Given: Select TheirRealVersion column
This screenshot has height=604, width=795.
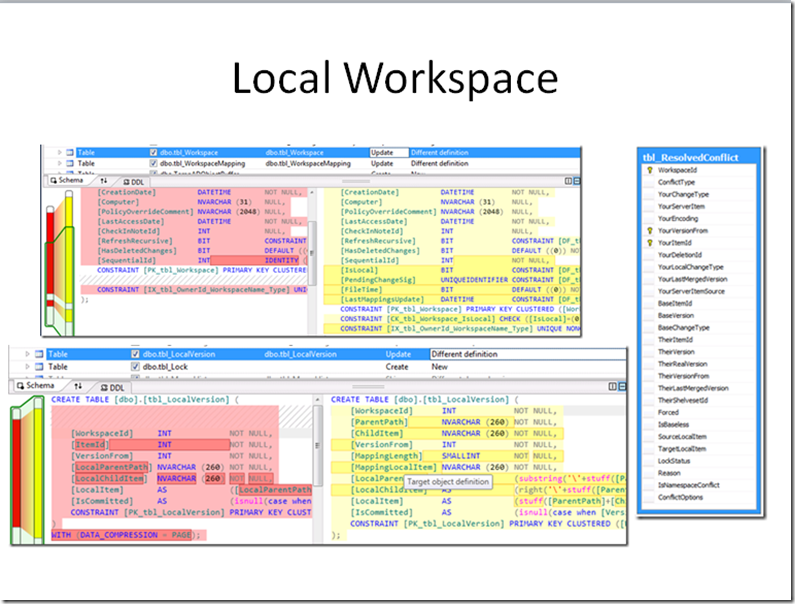Looking at the screenshot, I should coord(682,364).
